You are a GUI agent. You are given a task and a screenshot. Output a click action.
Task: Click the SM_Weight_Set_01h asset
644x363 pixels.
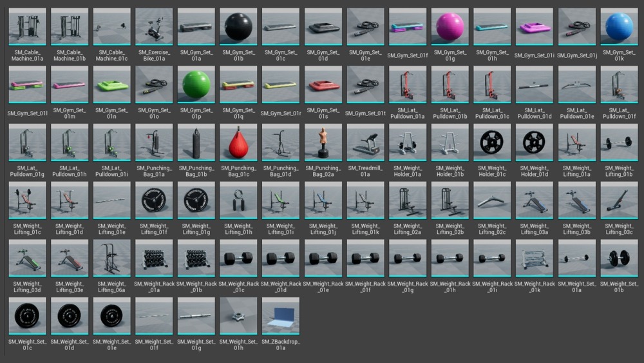(x=238, y=316)
